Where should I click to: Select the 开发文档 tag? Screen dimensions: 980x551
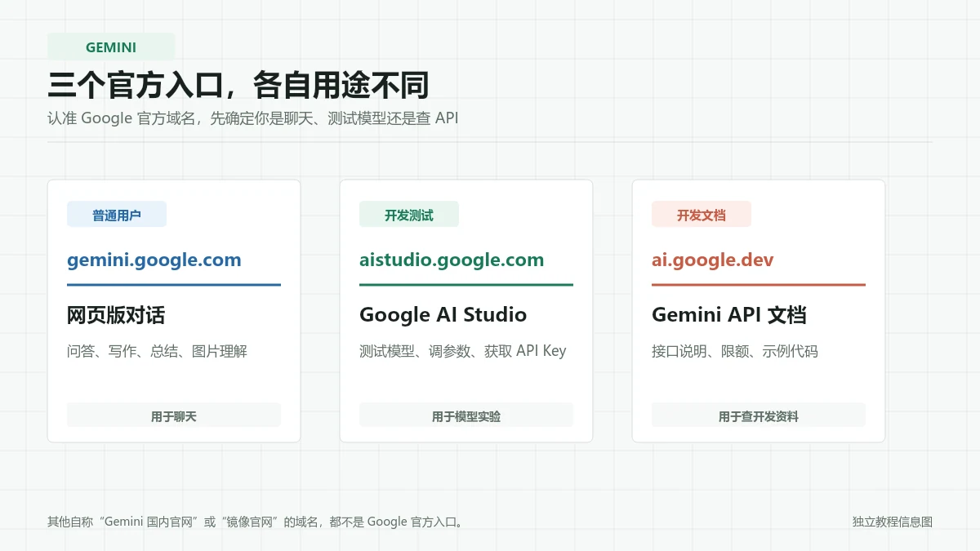click(702, 215)
